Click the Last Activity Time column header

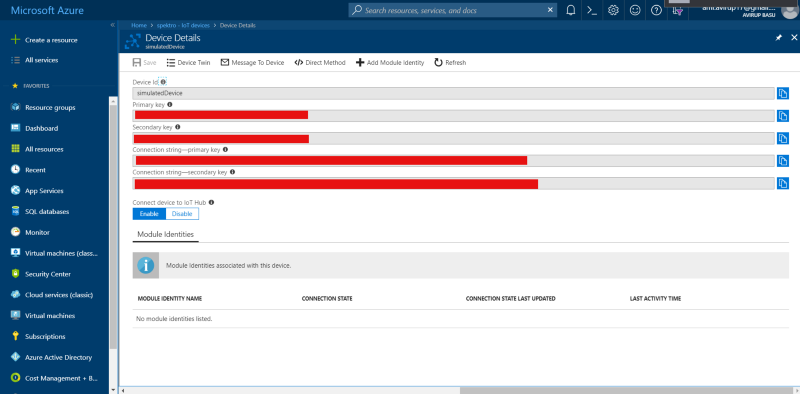pos(655,299)
